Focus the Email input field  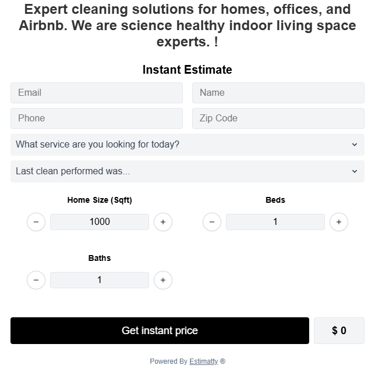[x=97, y=93]
